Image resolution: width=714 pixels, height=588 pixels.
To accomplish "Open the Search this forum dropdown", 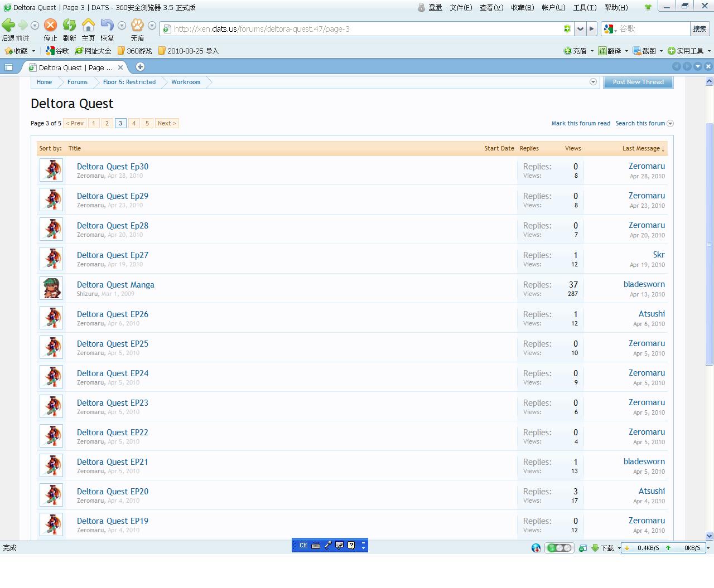I will pos(670,124).
